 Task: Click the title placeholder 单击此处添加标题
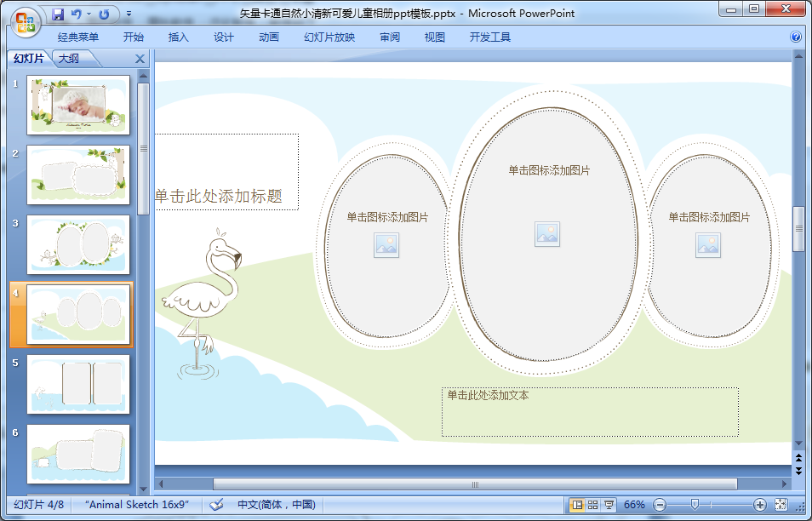coord(226,172)
